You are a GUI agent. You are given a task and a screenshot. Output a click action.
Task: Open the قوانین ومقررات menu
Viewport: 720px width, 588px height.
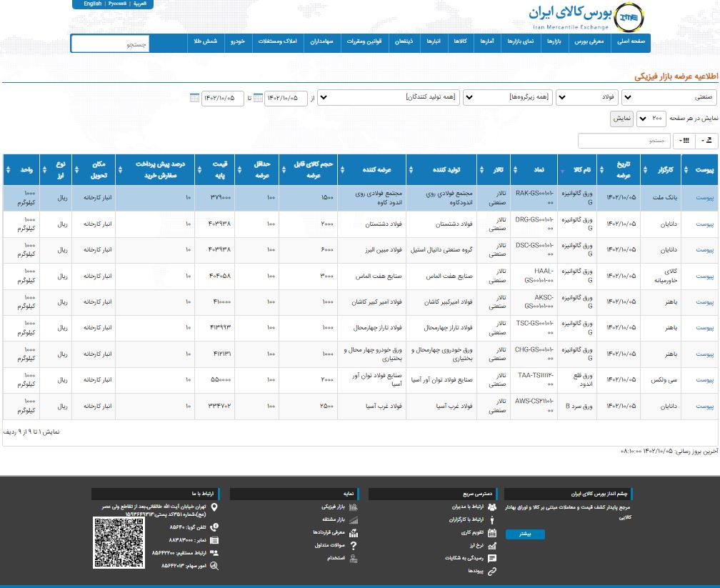point(364,42)
